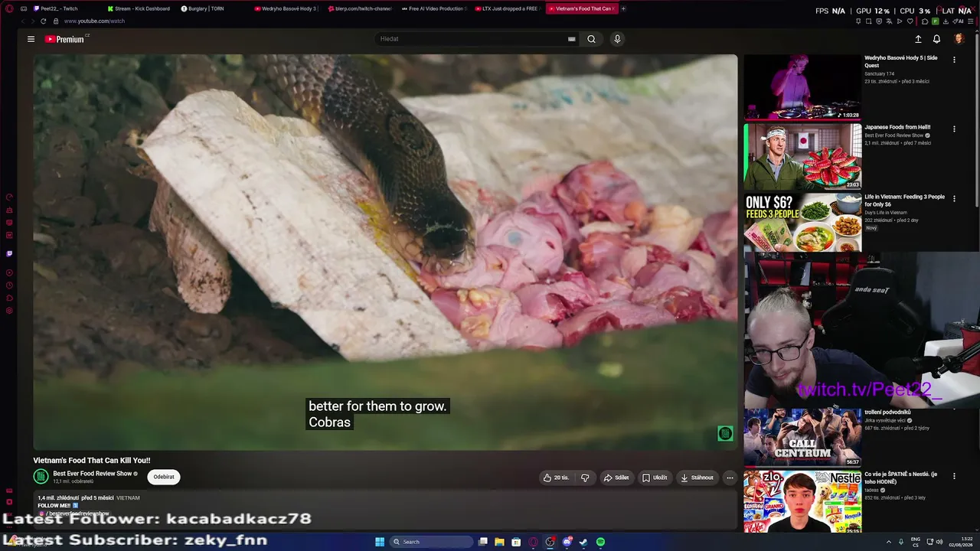Like the video with 20 tis. likes
Screen dimensions: 980x551
pos(556,478)
